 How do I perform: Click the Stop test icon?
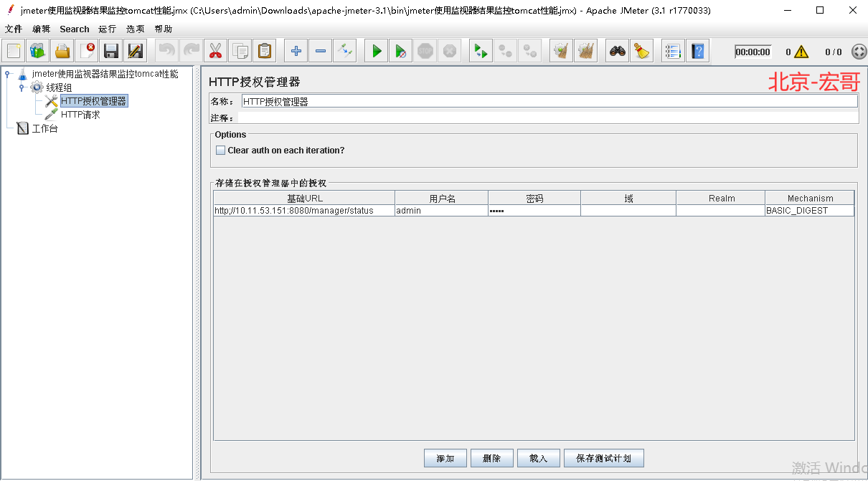[425, 51]
